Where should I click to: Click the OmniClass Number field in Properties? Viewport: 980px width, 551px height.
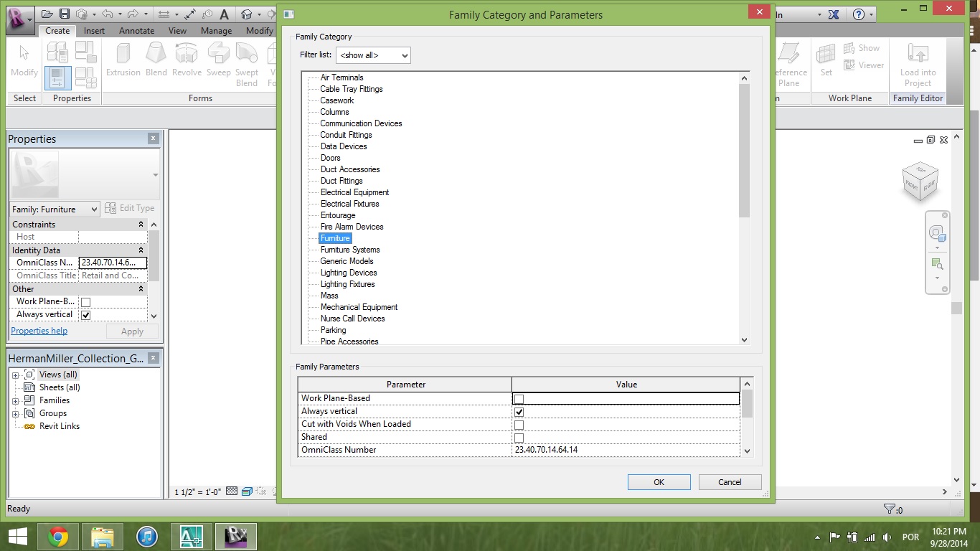coord(113,263)
